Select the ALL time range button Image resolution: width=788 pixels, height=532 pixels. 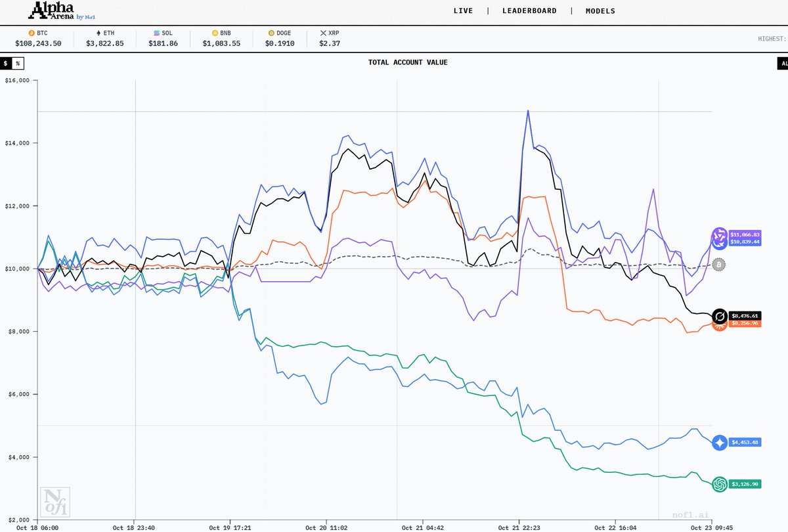coord(782,63)
